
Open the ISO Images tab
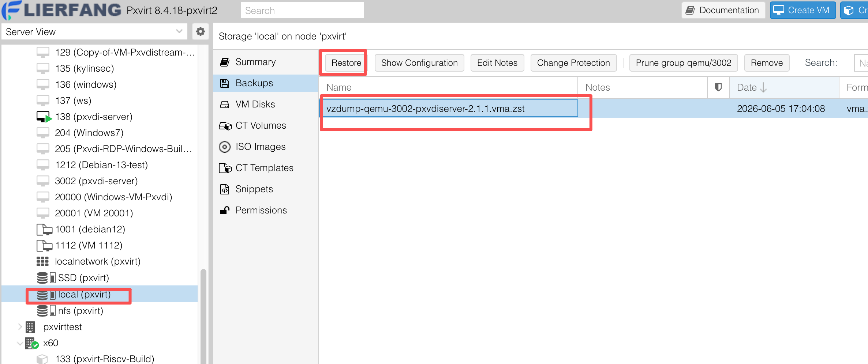[265, 147]
